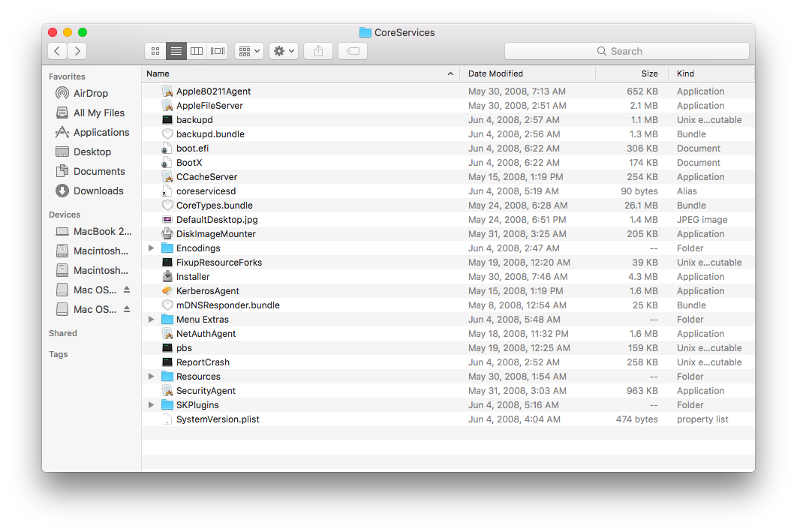Select the KerberosAgent application icon

[167, 290]
